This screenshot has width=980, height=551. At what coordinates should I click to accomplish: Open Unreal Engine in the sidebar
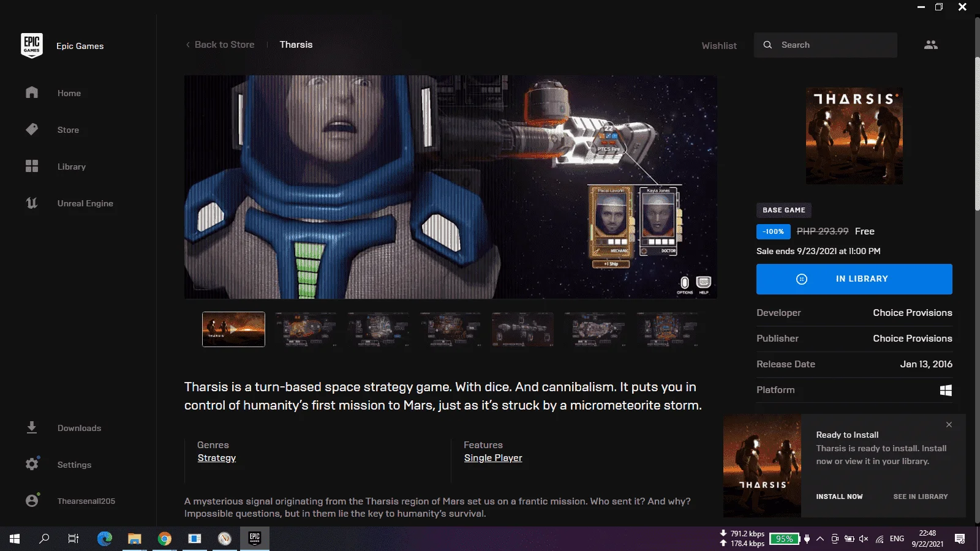(85, 203)
